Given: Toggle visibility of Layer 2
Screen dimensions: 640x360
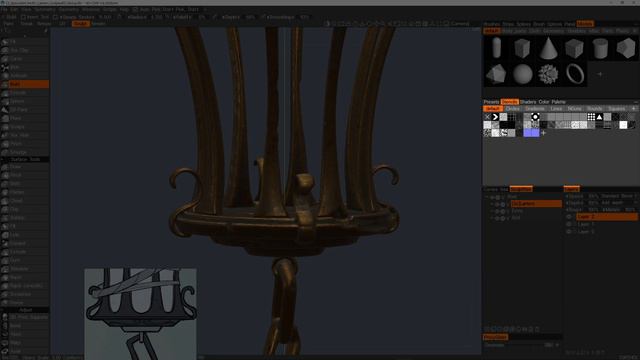Looking at the screenshot, I should (569, 217).
